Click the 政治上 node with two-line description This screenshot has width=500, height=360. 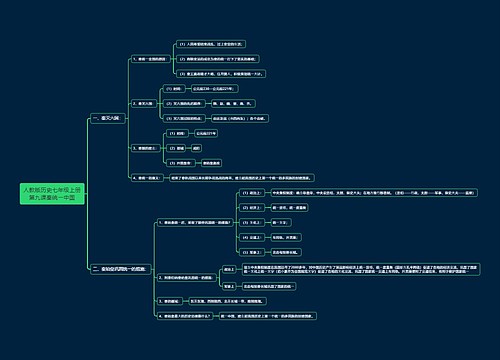click(229, 269)
